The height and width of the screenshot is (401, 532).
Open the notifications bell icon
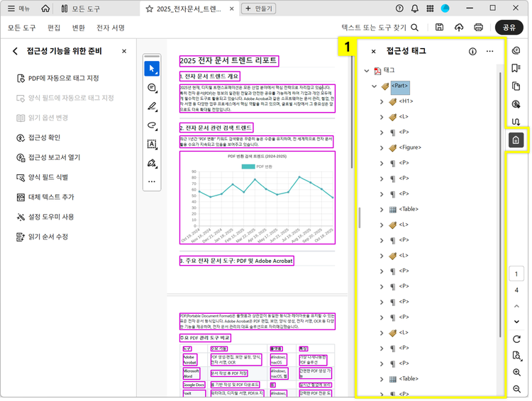point(415,9)
